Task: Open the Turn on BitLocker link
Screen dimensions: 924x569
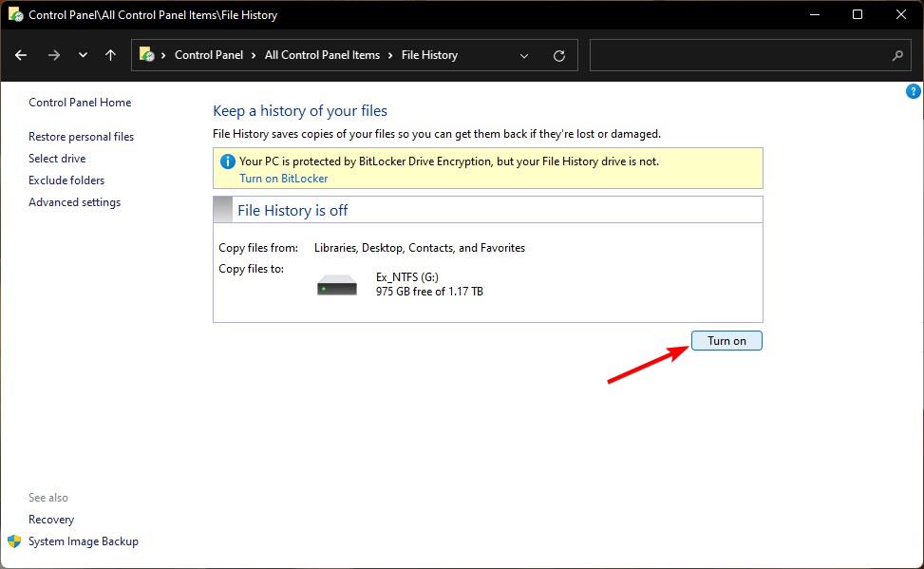Action: click(x=284, y=179)
